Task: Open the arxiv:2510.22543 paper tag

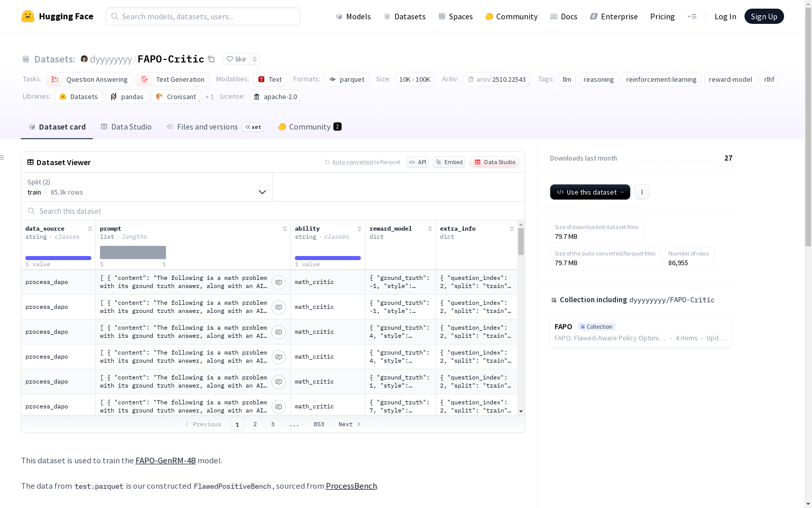Action: 497,79
